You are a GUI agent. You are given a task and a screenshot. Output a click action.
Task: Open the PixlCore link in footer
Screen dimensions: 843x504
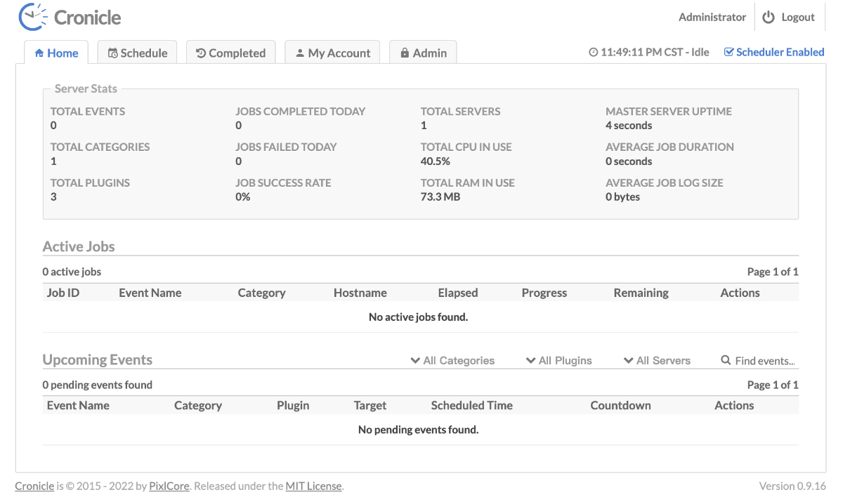[x=169, y=486]
